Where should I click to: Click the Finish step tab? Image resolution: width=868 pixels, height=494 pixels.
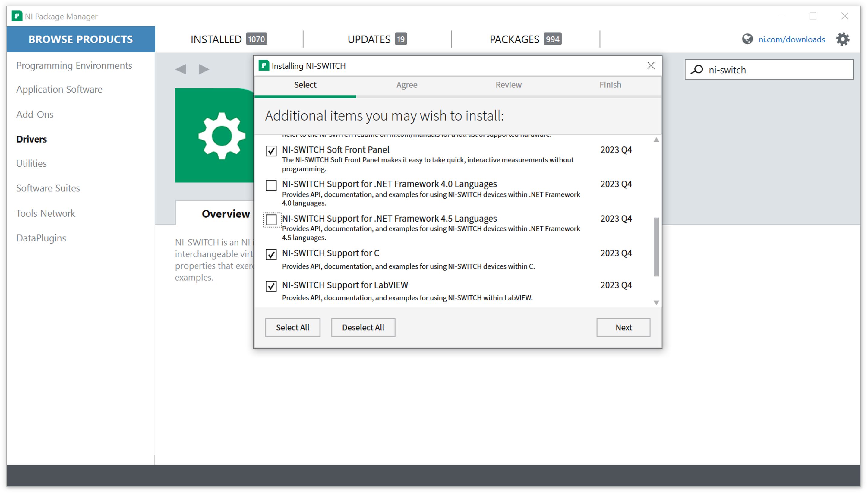pyautogui.click(x=610, y=85)
